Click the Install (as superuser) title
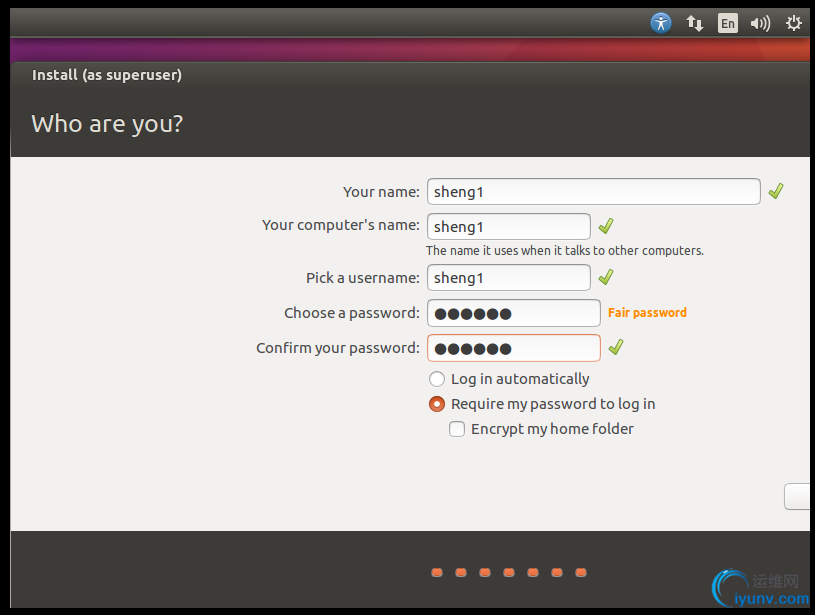The width and height of the screenshot is (815, 615). tap(107, 75)
